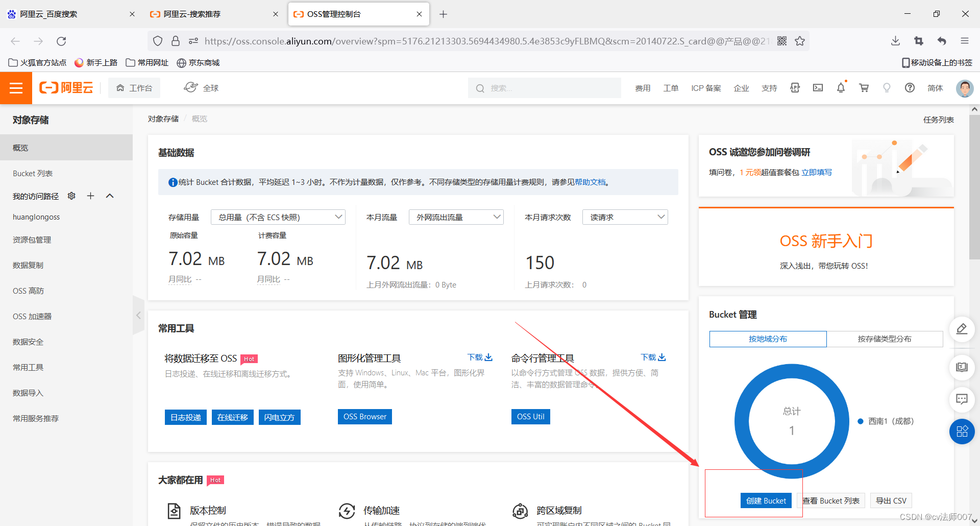Image resolution: width=980 pixels, height=526 pixels.
Task: Click the info icon in the data notice
Action: pos(173,182)
